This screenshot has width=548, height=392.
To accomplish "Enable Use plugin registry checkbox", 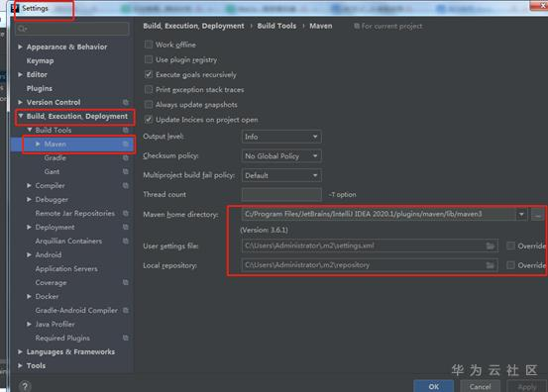I will tap(149, 59).
